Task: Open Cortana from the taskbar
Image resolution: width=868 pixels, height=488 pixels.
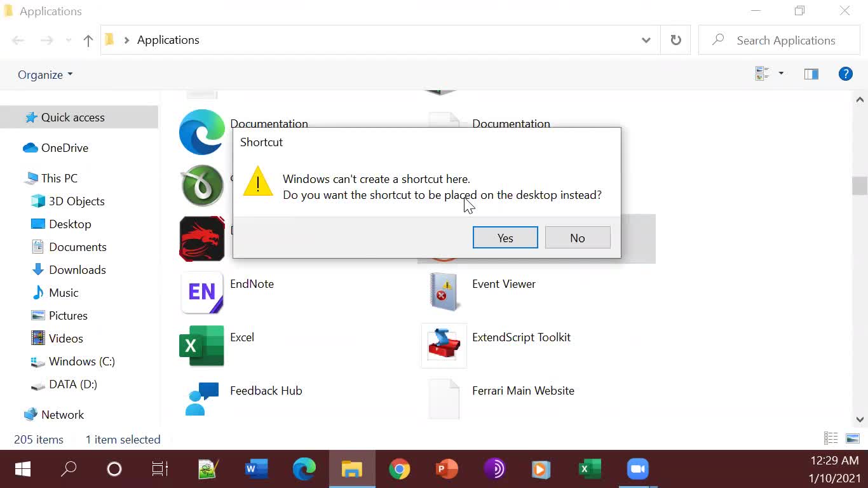Action: pyautogui.click(x=114, y=469)
